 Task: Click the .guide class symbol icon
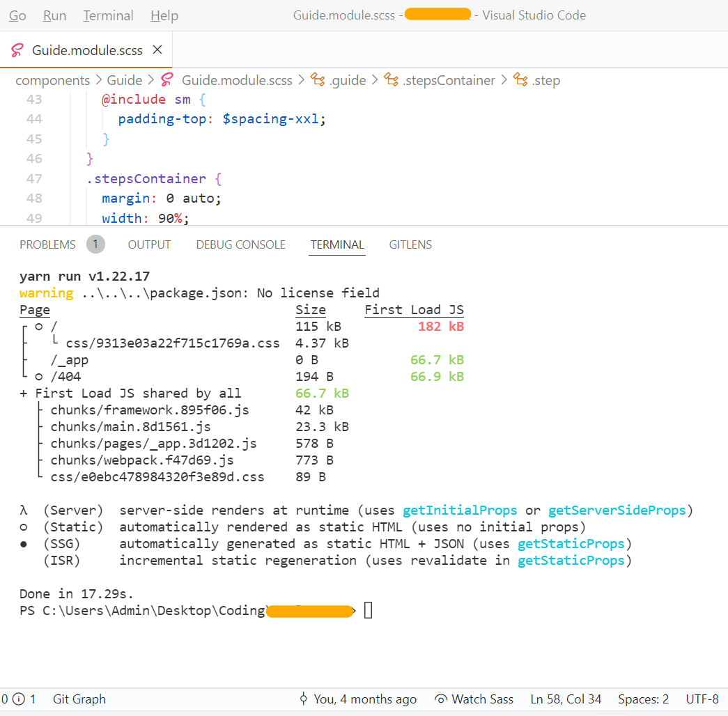pyautogui.click(x=318, y=80)
